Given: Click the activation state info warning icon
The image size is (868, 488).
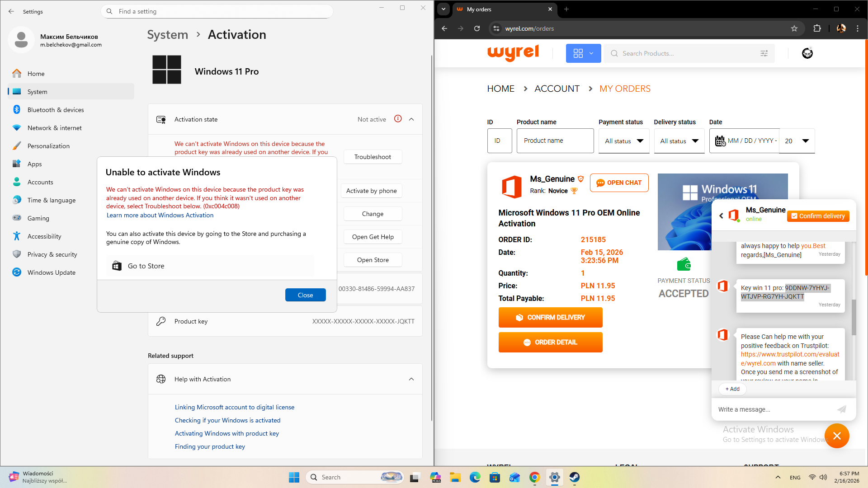Looking at the screenshot, I should [x=398, y=119].
